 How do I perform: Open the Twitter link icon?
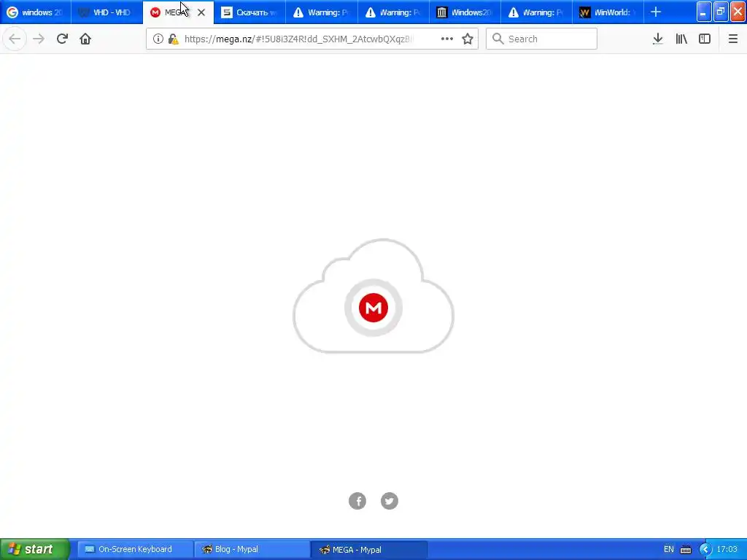[x=390, y=501]
